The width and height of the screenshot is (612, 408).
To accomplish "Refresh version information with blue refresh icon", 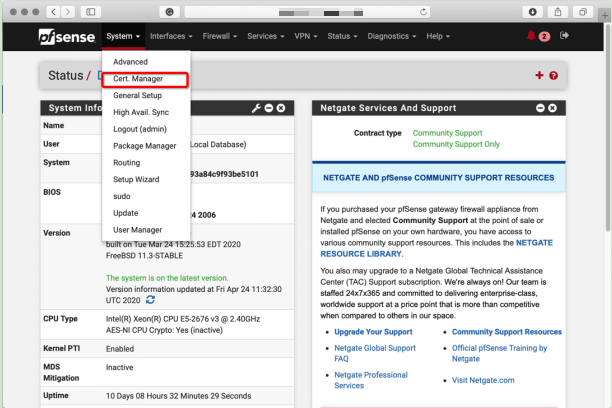I will tap(150, 299).
